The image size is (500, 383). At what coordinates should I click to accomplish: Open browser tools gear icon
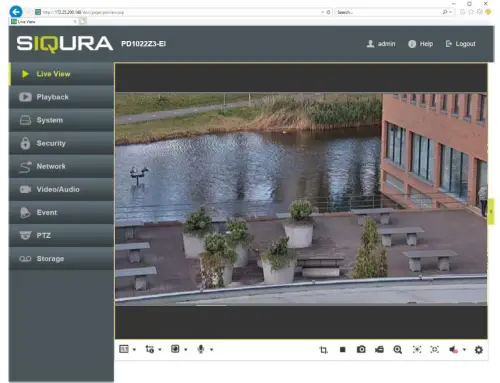[480, 12]
